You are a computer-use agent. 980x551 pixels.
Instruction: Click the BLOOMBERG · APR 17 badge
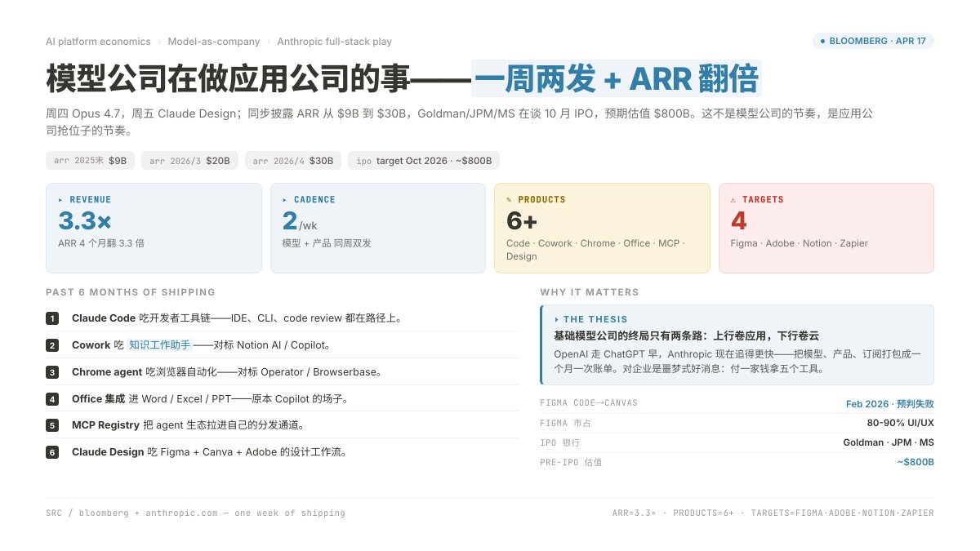873,41
